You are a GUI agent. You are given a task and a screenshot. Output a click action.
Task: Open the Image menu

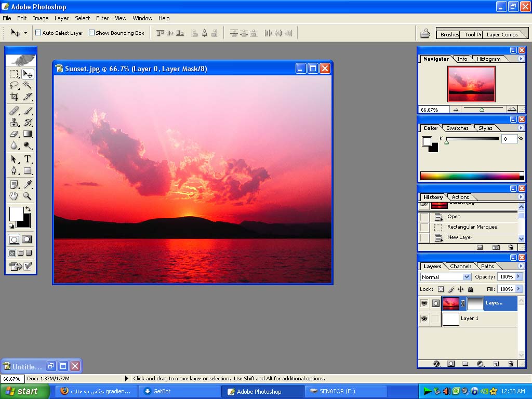point(41,18)
